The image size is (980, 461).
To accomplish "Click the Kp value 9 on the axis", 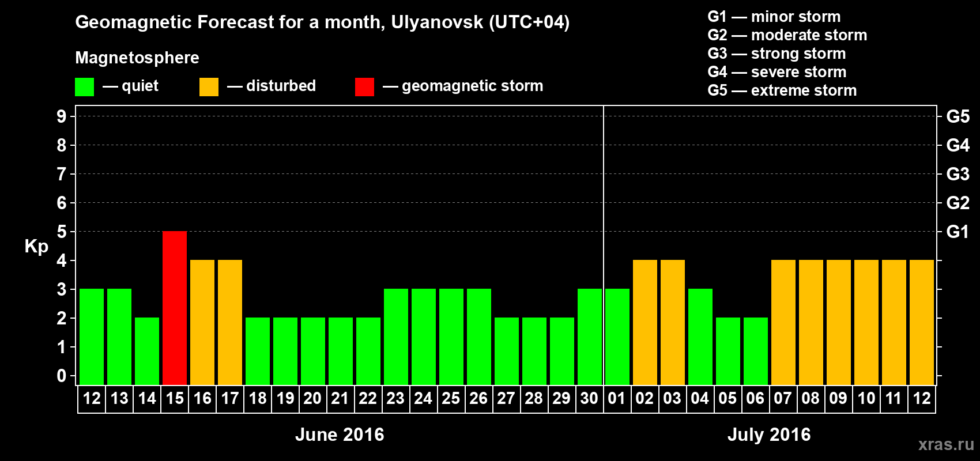I will tap(62, 116).
